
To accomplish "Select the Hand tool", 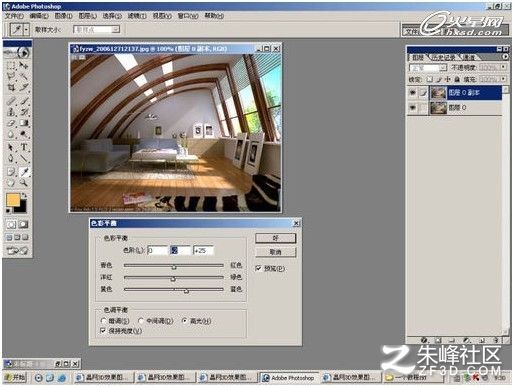I will pos(11,182).
